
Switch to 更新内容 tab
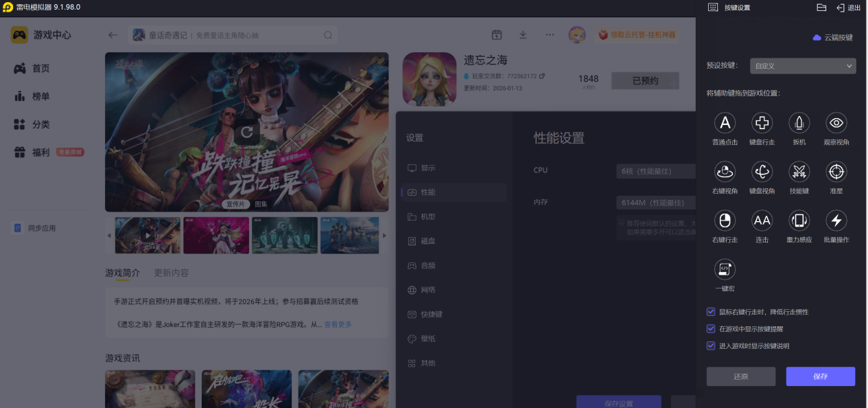click(x=172, y=273)
